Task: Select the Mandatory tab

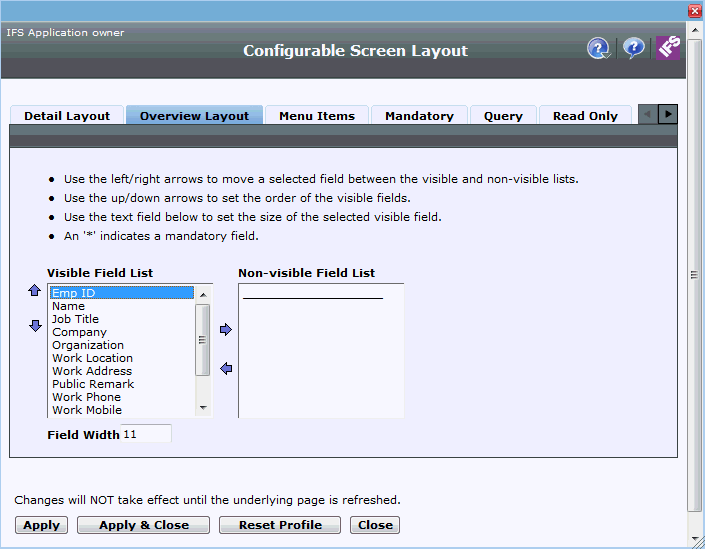Action: click(419, 116)
